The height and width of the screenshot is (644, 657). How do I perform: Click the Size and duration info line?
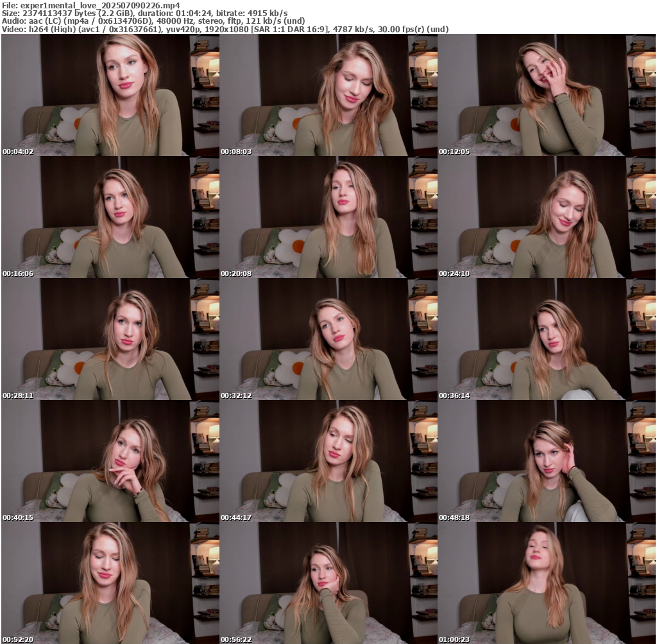tap(144, 13)
